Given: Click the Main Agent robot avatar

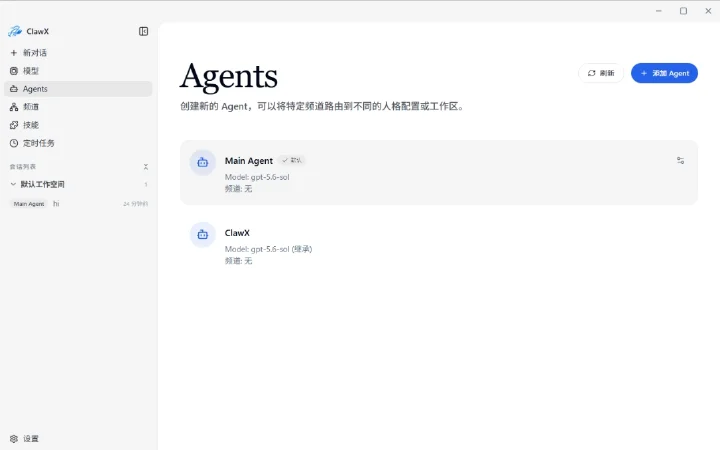Looking at the screenshot, I should click(202, 163).
